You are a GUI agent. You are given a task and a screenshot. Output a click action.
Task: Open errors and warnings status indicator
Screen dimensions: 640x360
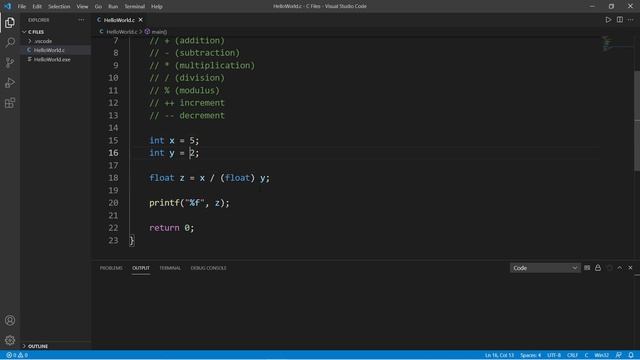click(17, 355)
